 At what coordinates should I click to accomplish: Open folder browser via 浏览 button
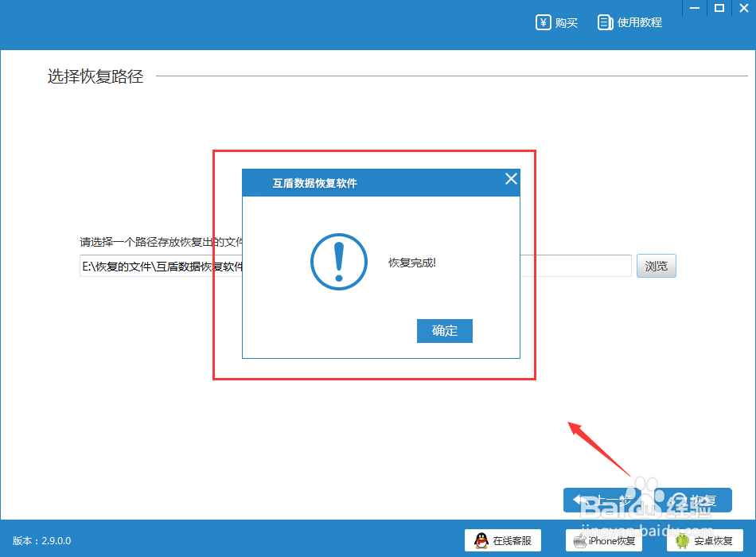[x=656, y=266]
